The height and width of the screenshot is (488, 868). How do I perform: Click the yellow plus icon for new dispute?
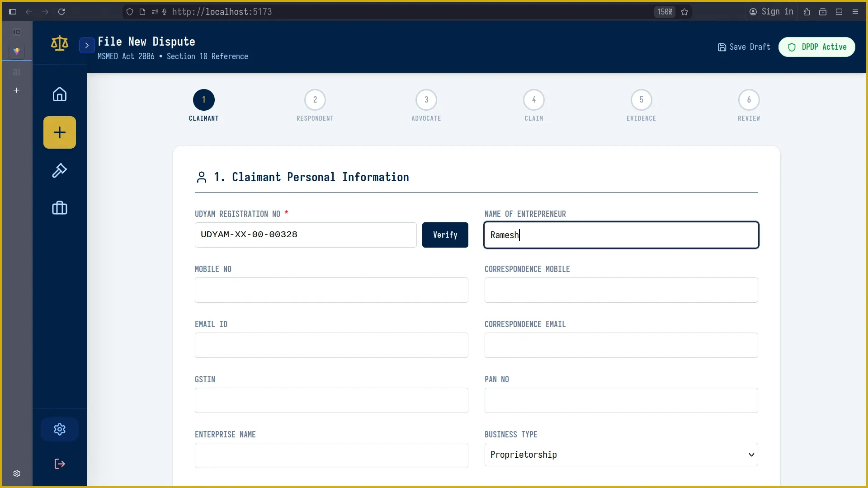59,132
